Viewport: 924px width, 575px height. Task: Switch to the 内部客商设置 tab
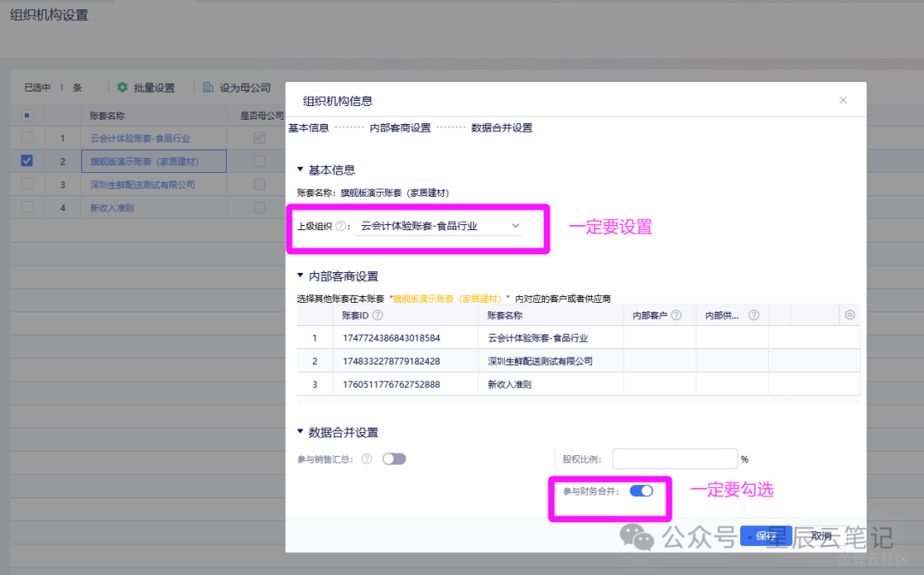(400, 128)
